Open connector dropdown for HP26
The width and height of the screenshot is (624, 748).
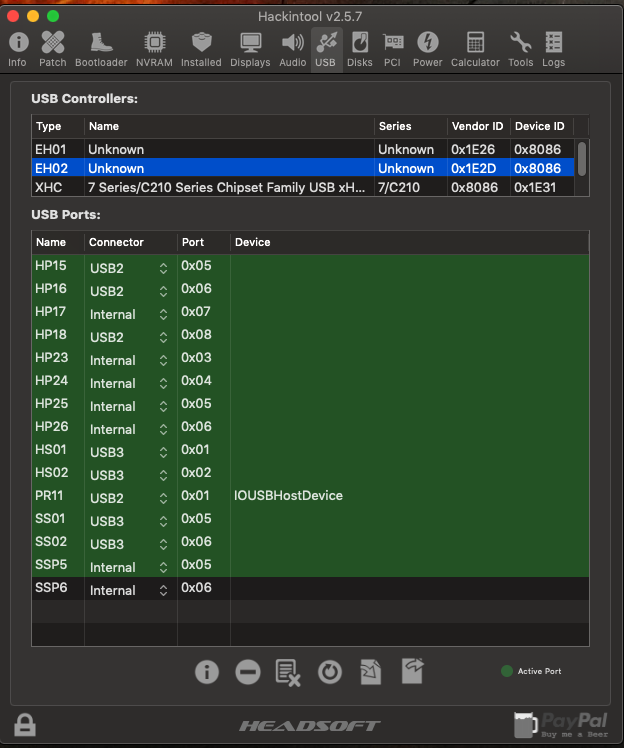[x=129, y=429]
